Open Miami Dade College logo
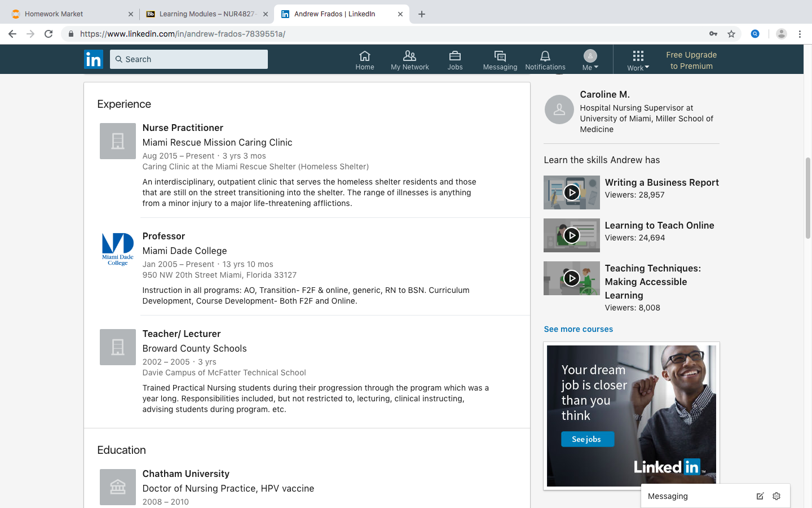 (x=118, y=249)
